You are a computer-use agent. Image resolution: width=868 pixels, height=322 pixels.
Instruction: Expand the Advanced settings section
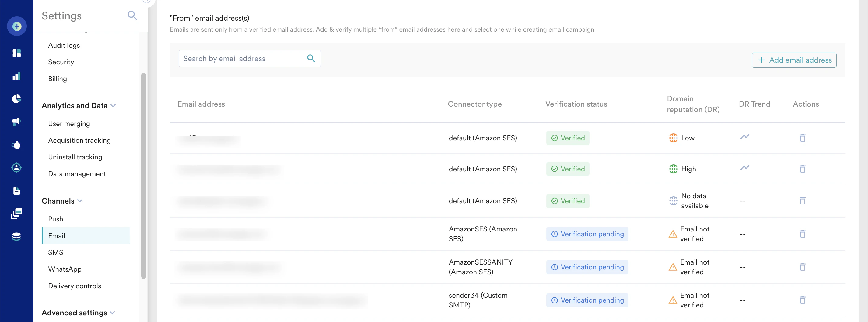[113, 313]
